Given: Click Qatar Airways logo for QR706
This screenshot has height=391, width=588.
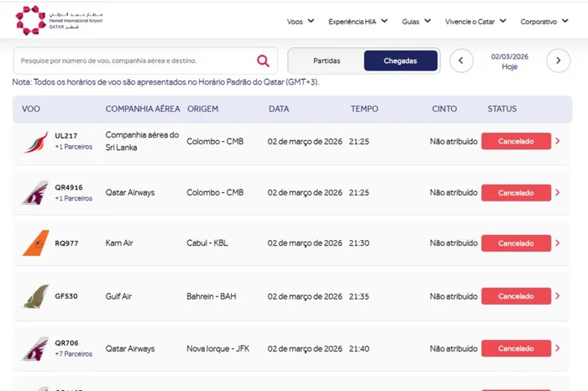Looking at the screenshot, I should tap(35, 348).
